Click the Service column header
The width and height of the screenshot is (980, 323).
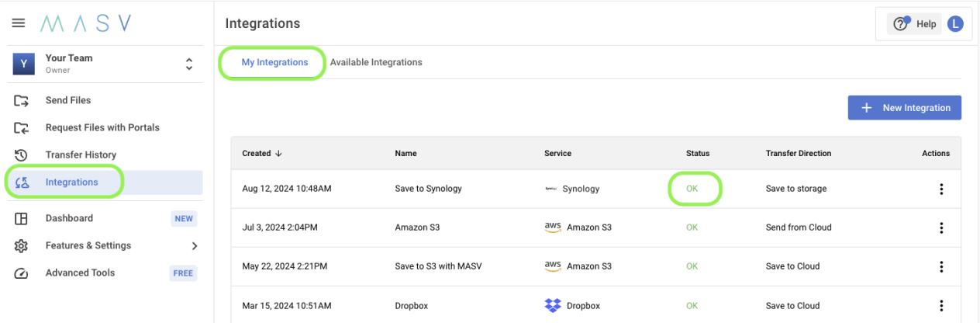558,153
